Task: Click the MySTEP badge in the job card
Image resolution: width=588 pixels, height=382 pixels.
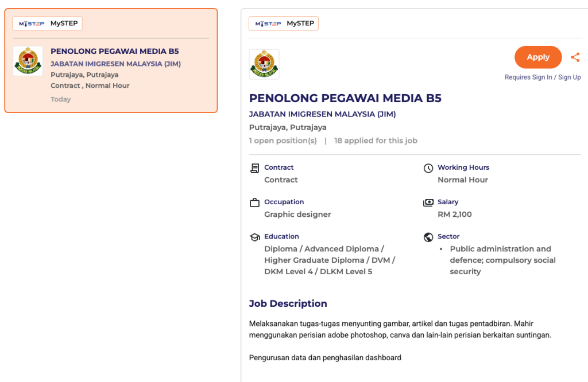Action: [48, 24]
